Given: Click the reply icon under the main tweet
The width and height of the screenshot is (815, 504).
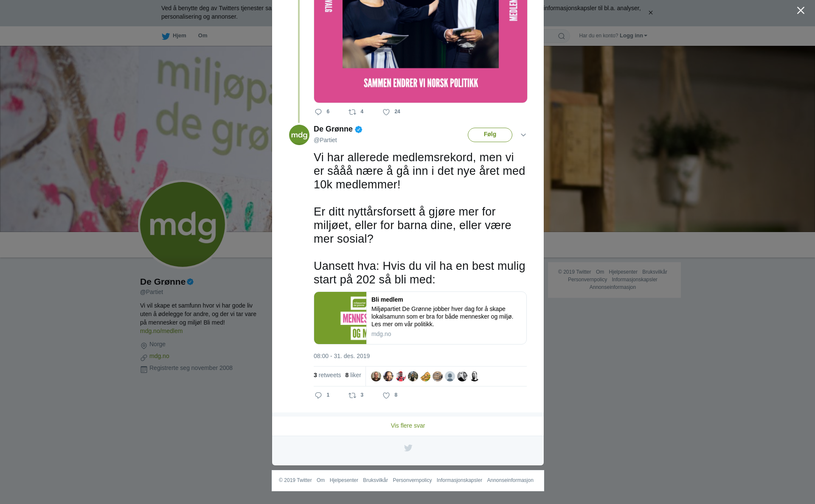Looking at the screenshot, I should [x=318, y=395].
